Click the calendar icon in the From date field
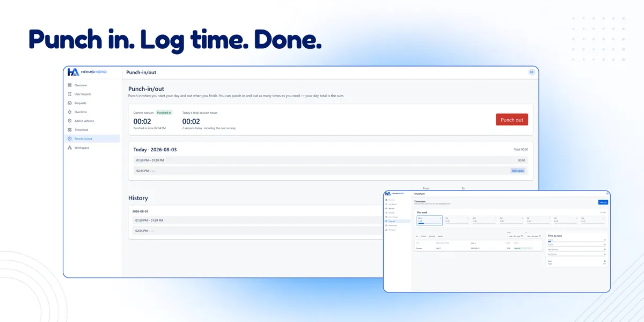This screenshot has height=322, width=644. pyautogui.click(x=522, y=236)
